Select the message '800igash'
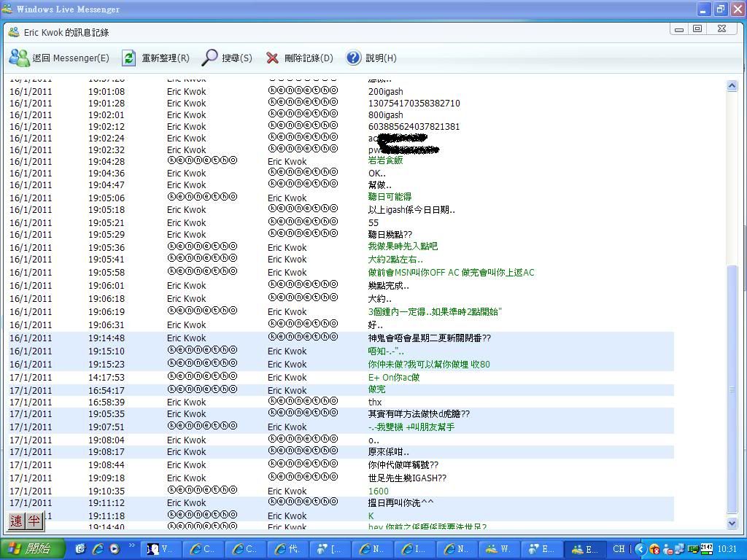Viewport: 747px width, 560px height. [x=385, y=114]
